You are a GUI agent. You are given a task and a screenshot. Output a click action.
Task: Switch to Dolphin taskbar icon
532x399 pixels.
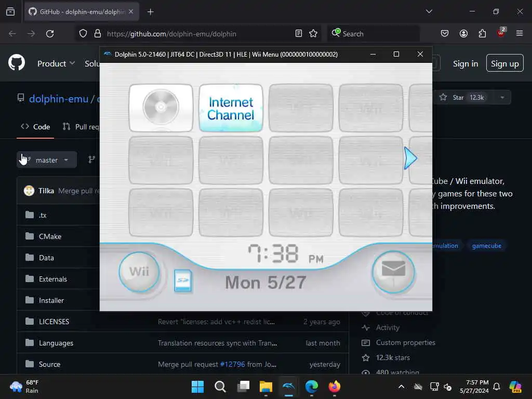coord(288,387)
